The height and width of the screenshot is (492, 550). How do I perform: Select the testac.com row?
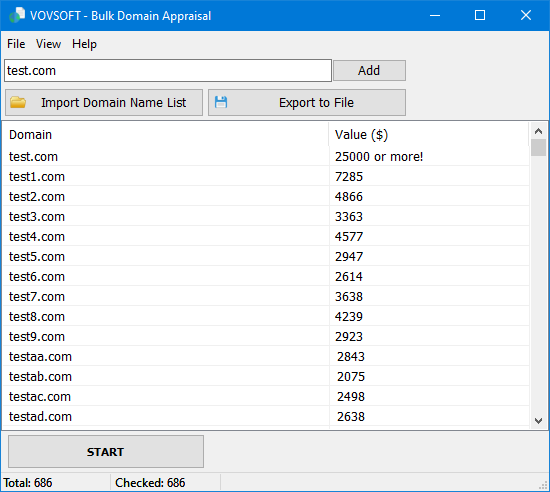pos(266,396)
